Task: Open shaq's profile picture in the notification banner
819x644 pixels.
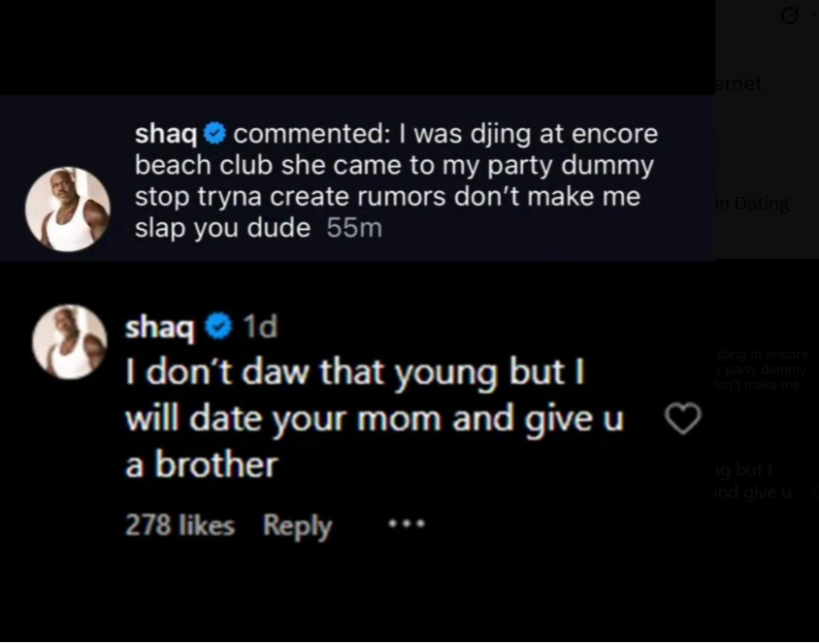Action: click(x=68, y=209)
